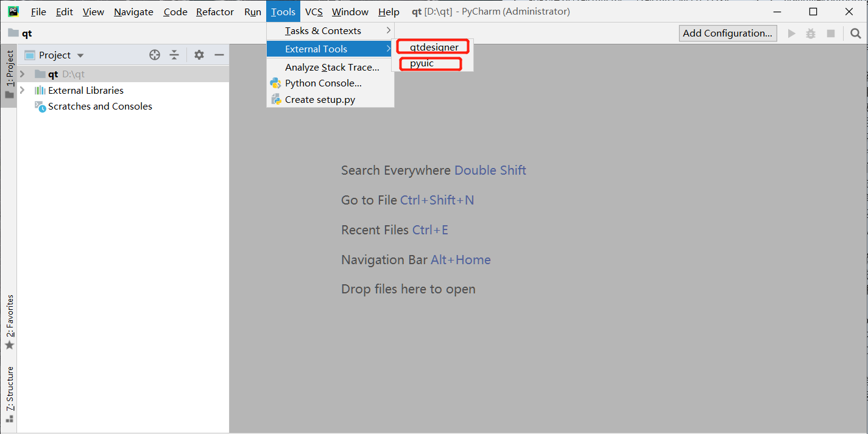Click Drop files here to open text
Viewport: 868px width, 434px height.
click(x=408, y=289)
